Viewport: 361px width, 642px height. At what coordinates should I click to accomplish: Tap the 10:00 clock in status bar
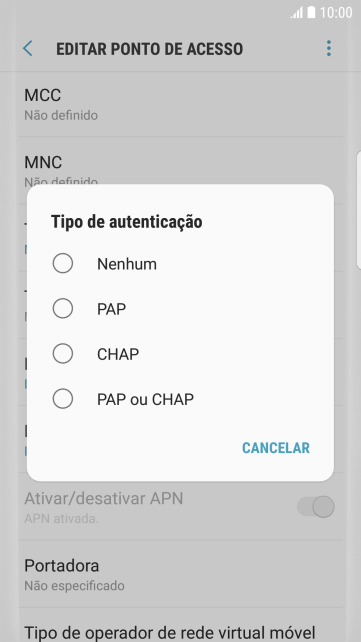click(336, 13)
